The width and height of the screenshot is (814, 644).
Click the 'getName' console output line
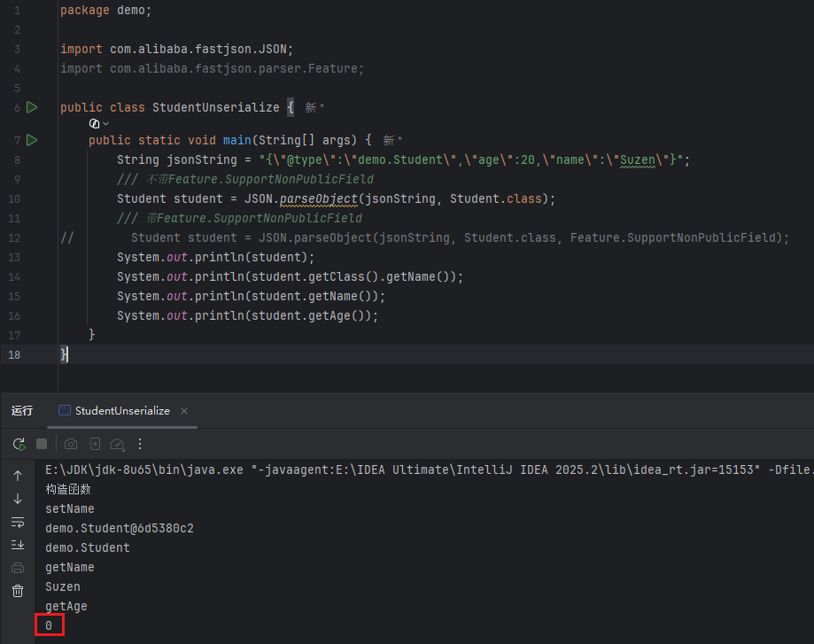[70, 567]
